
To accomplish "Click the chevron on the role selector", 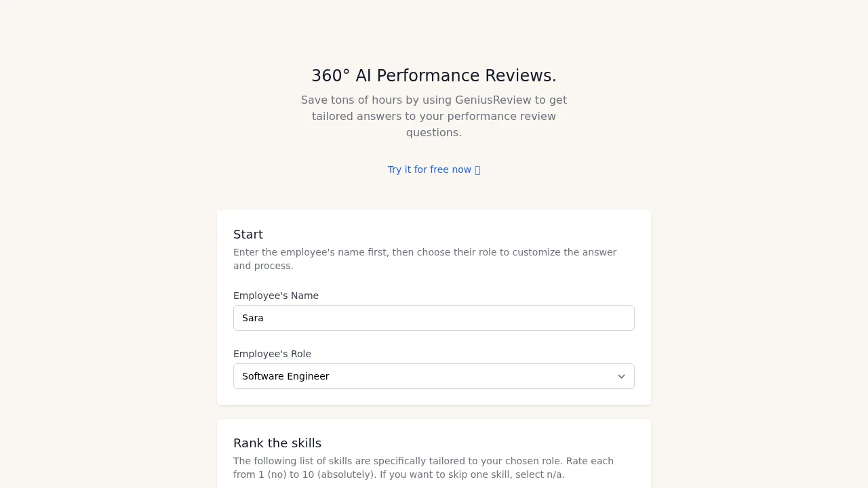I will pos(621,376).
